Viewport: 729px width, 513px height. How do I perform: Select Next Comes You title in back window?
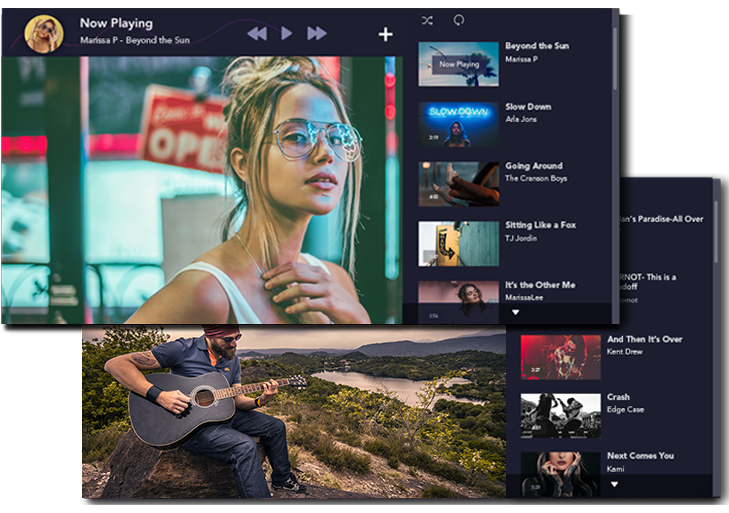point(640,456)
